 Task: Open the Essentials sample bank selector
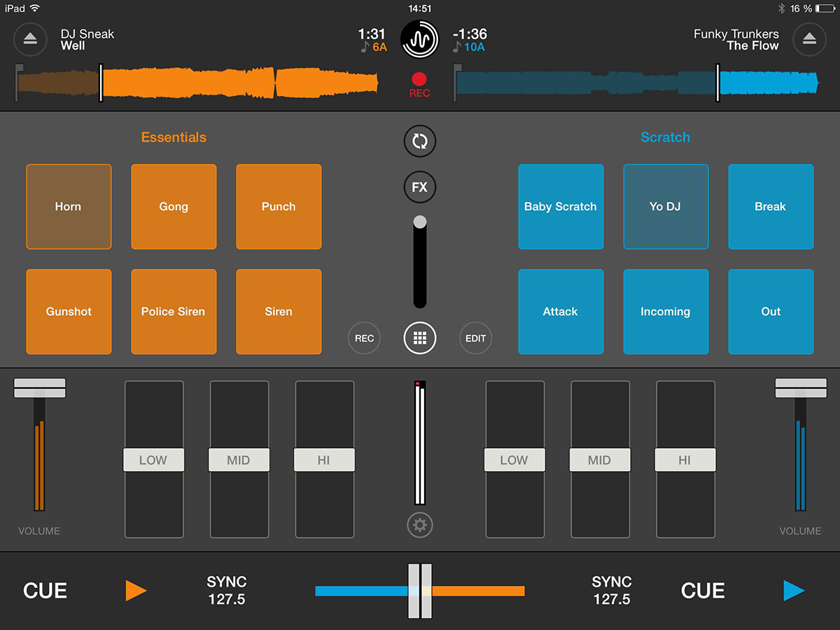pos(174,137)
